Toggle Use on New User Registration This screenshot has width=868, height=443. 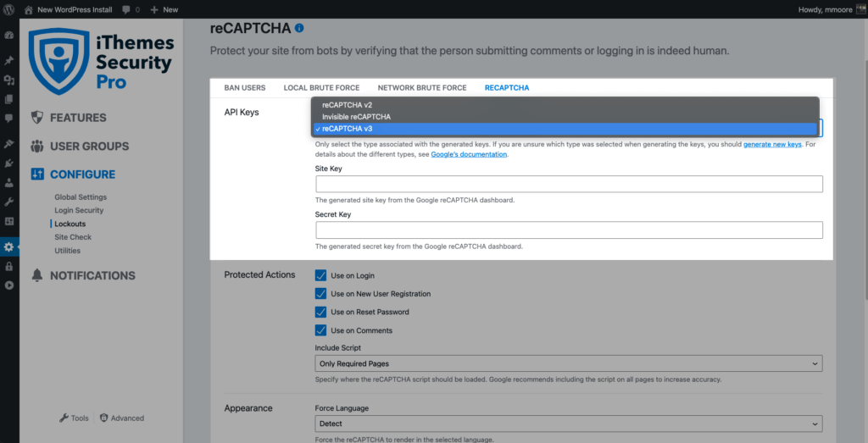point(320,294)
